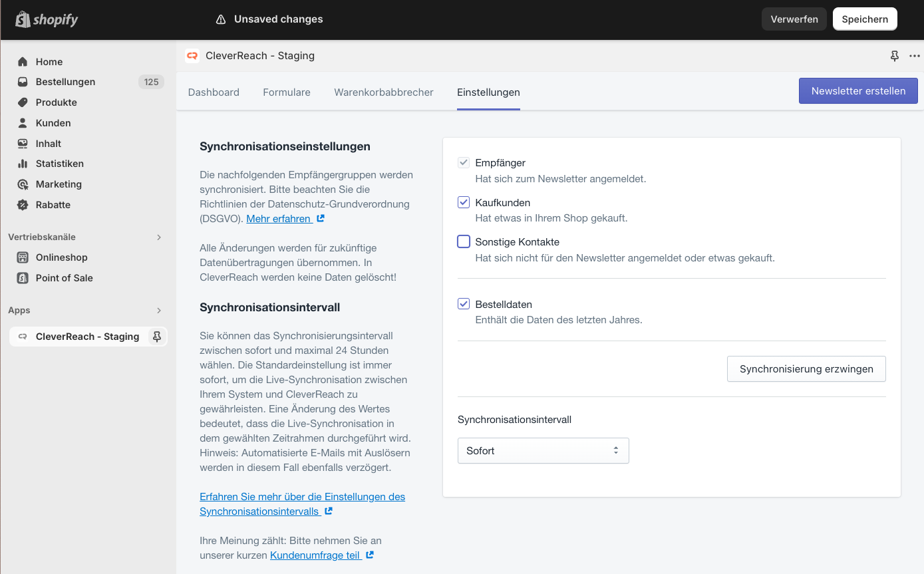The height and width of the screenshot is (574, 924).
Task: Click the Newsletter erstellen button
Action: point(858,91)
